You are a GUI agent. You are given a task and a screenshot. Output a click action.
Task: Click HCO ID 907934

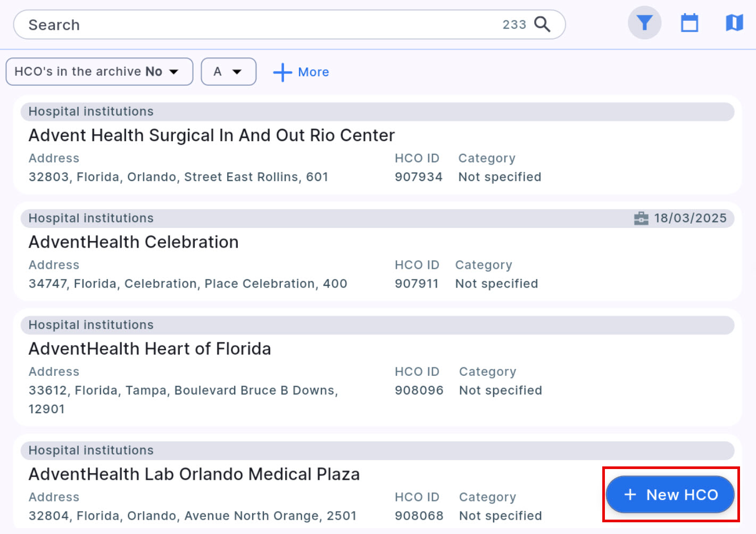[418, 177]
